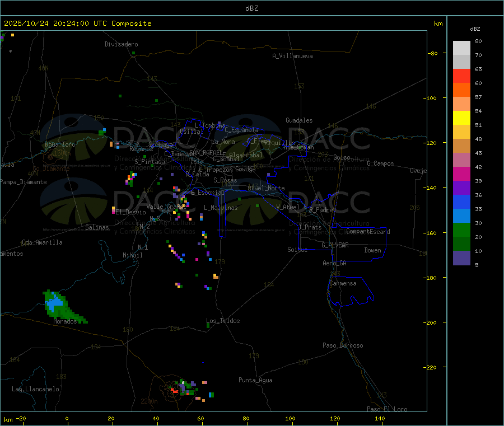Click the Valle_Grande label
Screen dimensions: 504x426
tap(166, 207)
